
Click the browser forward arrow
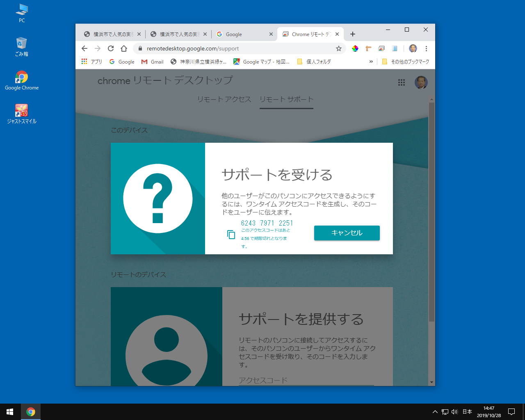(98, 48)
